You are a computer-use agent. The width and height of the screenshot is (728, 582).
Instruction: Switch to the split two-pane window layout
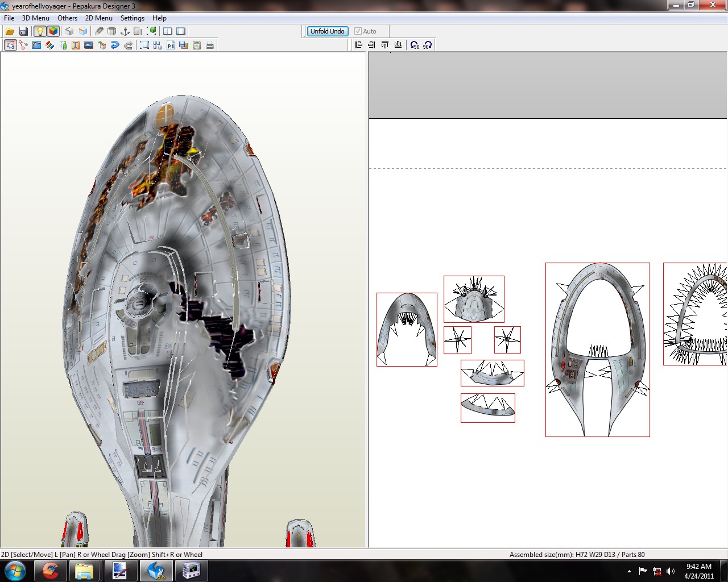[168, 31]
